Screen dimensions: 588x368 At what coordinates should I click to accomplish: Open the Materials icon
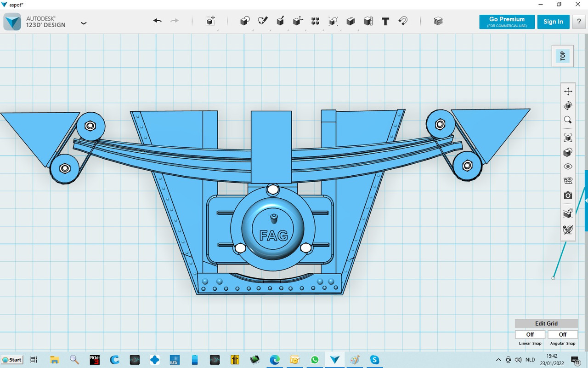pos(438,21)
